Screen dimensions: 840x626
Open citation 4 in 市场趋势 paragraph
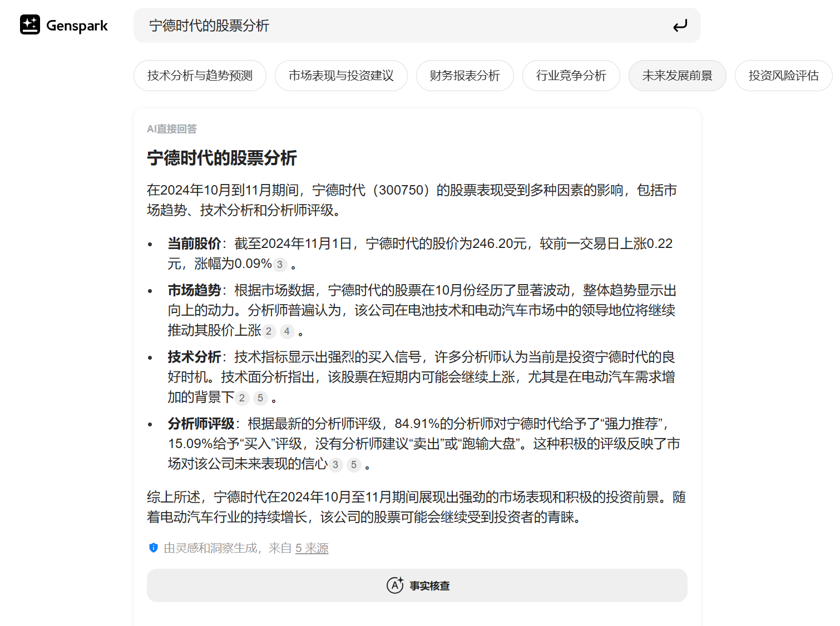click(x=287, y=331)
